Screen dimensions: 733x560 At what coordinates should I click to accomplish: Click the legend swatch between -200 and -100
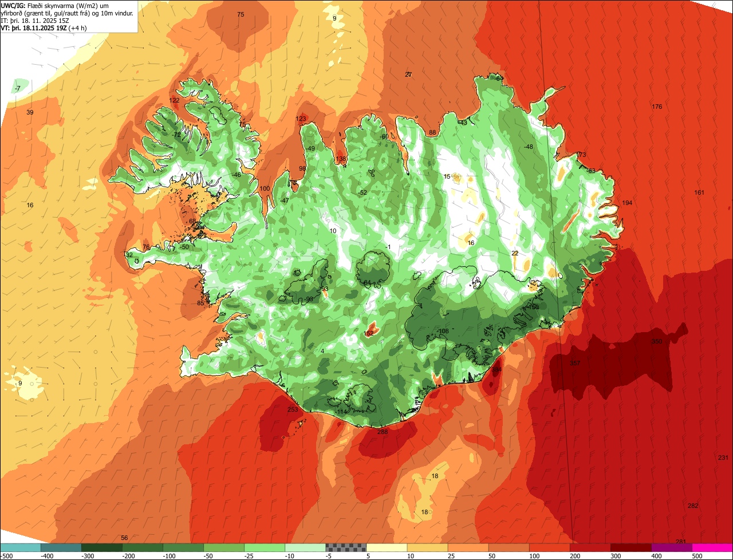(x=143, y=547)
